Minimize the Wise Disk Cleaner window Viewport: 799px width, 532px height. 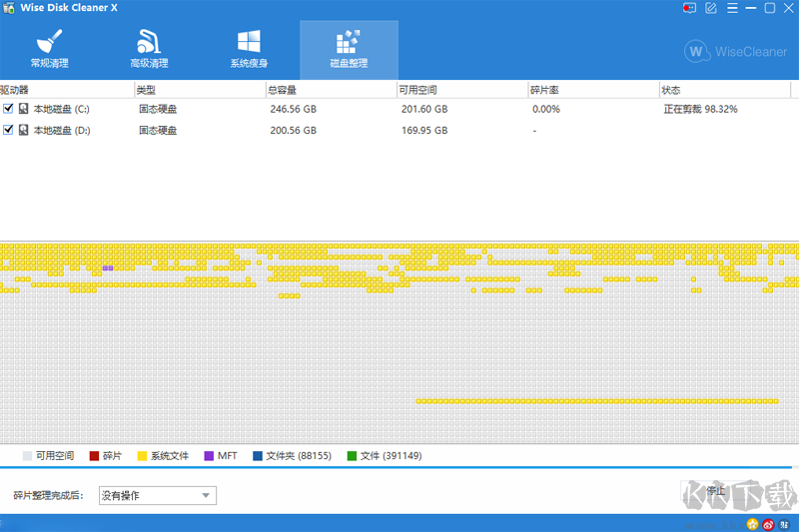pyautogui.click(x=751, y=8)
